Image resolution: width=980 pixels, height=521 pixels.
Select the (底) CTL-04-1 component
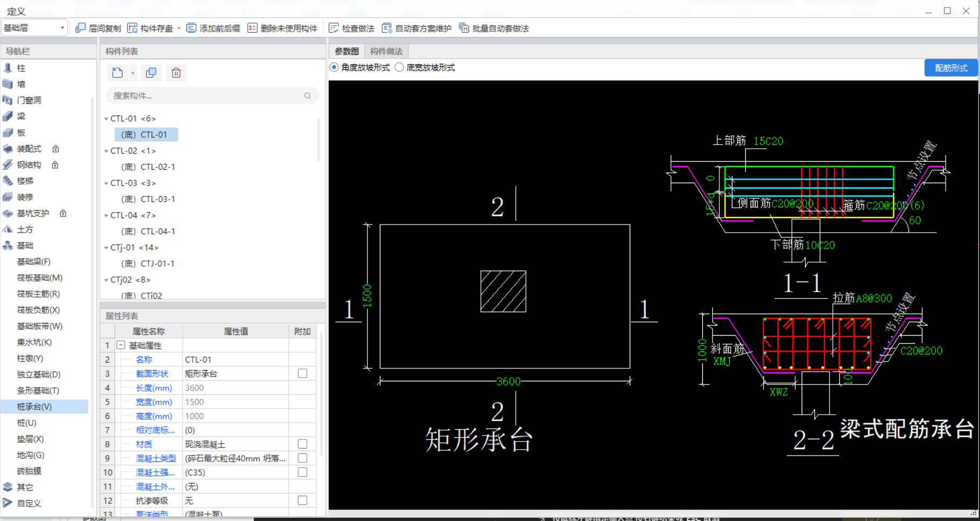(x=148, y=231)
